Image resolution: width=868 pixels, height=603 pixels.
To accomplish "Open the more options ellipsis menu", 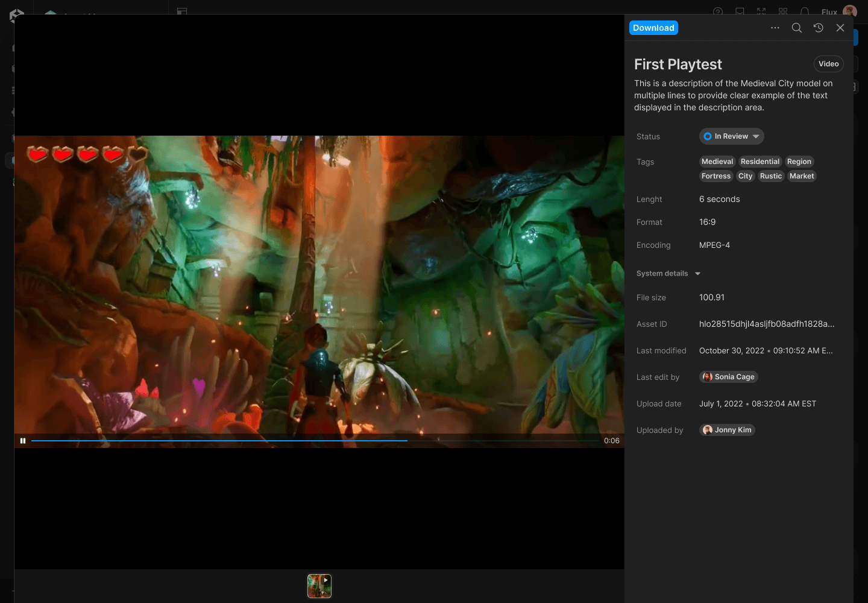I will click(x=775, y=28).
